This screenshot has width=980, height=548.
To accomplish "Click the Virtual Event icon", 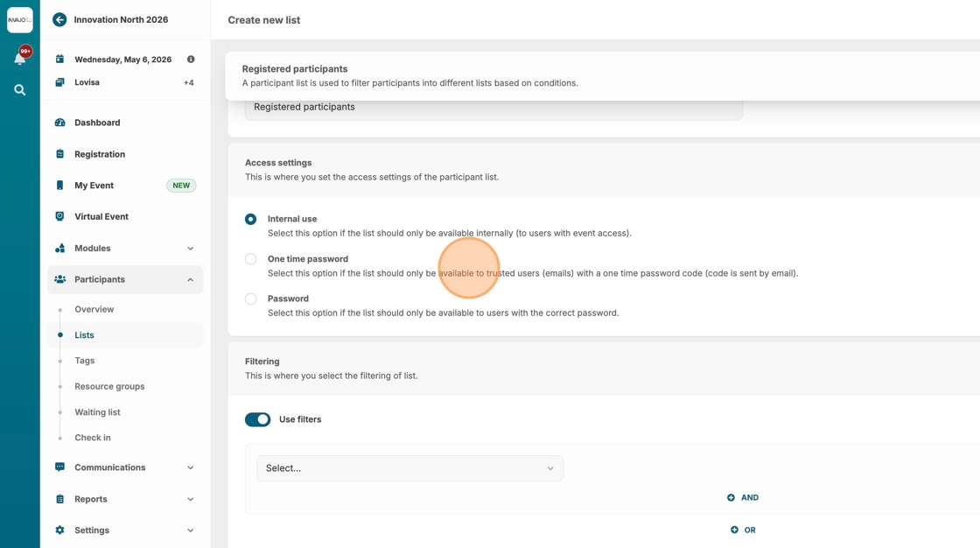I will tap(59, 216).
